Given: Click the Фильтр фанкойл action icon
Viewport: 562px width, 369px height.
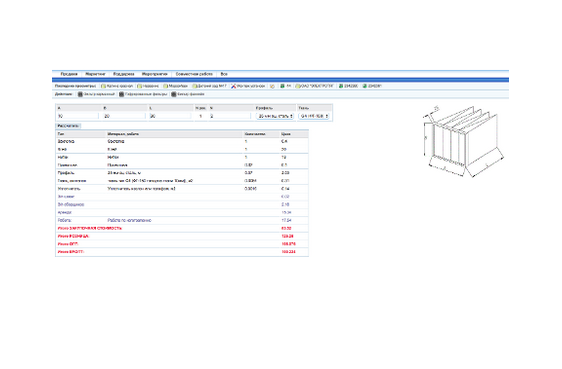Looking at the screenshot, I should point(173,94).
